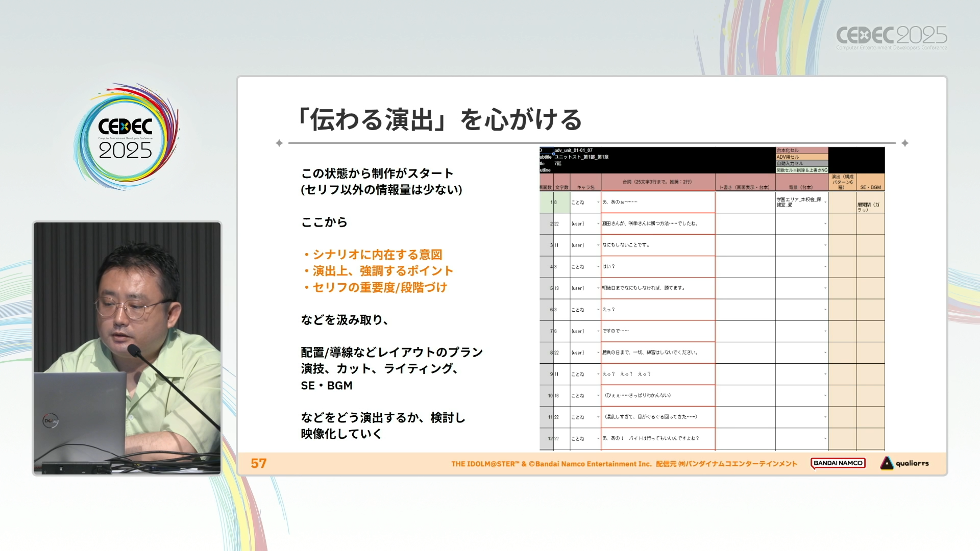Click the CEDEC2025 watermark in the corner
Viewport: 980px width, 551px height.
[891, 37]
